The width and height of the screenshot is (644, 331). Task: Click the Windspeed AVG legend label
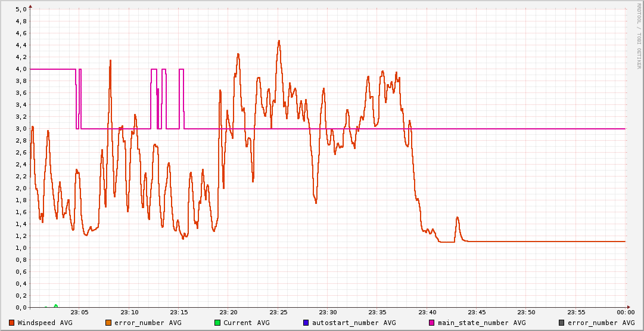(x=45, y=323)
